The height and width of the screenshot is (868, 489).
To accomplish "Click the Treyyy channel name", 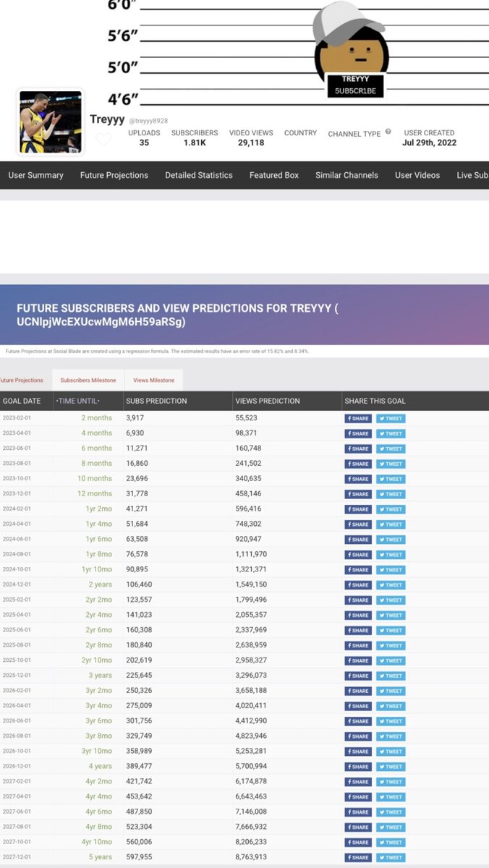I will (x=107, y=119).
